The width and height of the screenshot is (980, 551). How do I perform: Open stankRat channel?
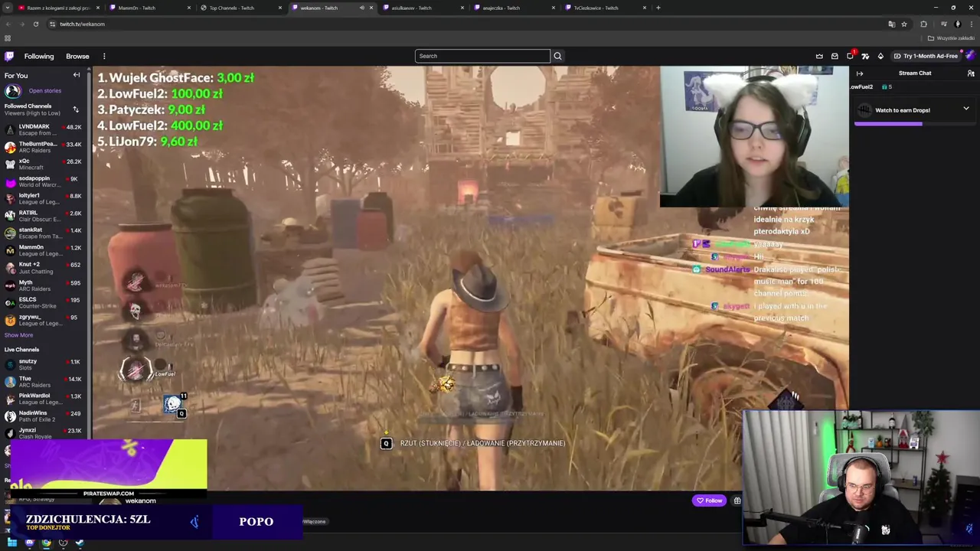click(x=43, y=233)
